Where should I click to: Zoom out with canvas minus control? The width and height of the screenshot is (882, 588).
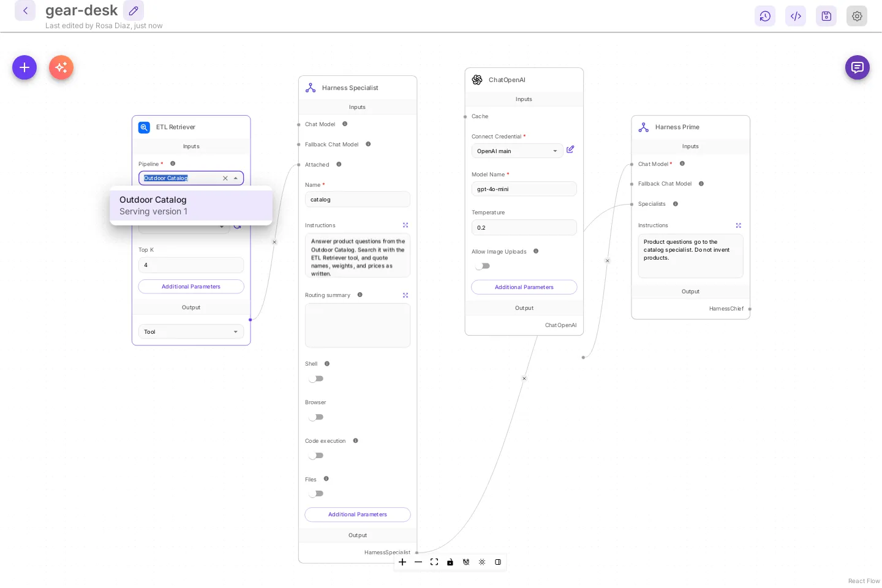418,562
